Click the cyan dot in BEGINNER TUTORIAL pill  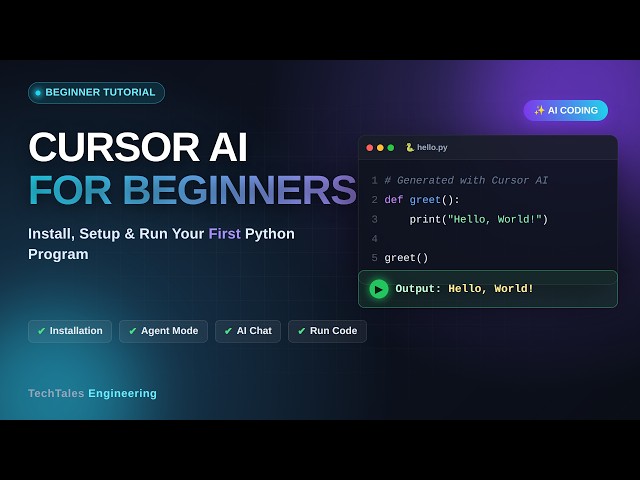[x=38, y=93]
